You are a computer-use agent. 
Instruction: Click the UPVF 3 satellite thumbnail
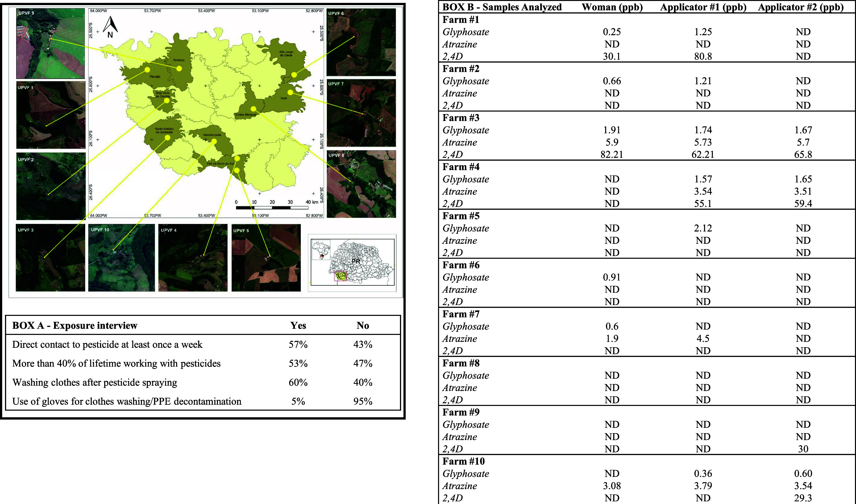(x=50, y=258)
